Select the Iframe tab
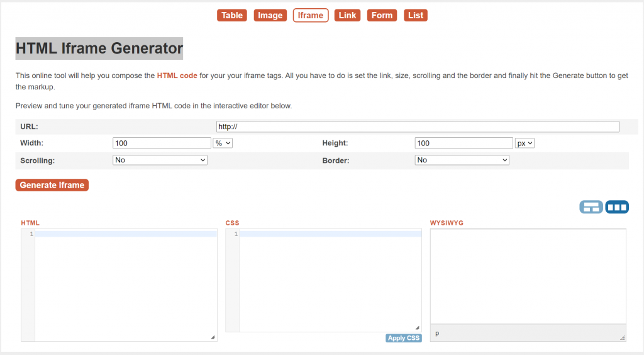The width and height of the screenshot is (644, 355). (311, 15)
